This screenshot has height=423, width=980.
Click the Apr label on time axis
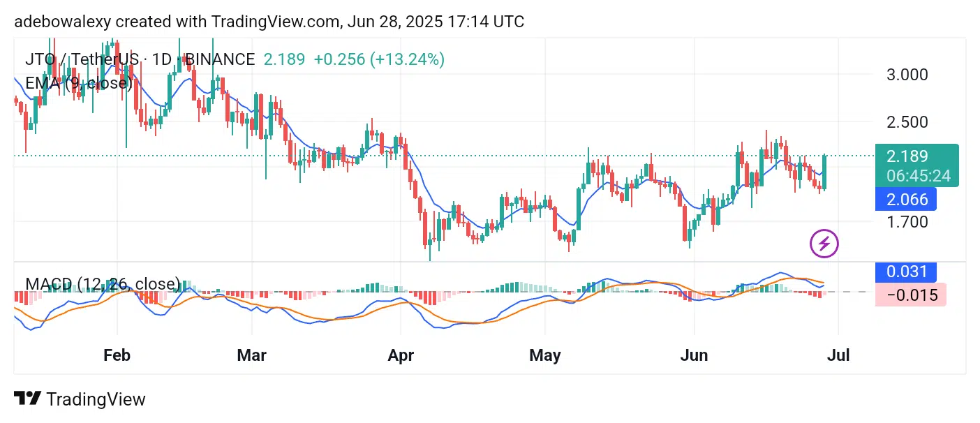(x=400, y=355)
